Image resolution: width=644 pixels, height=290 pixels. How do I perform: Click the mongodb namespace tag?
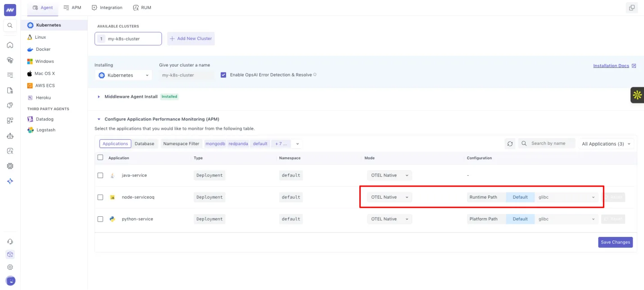215,144
